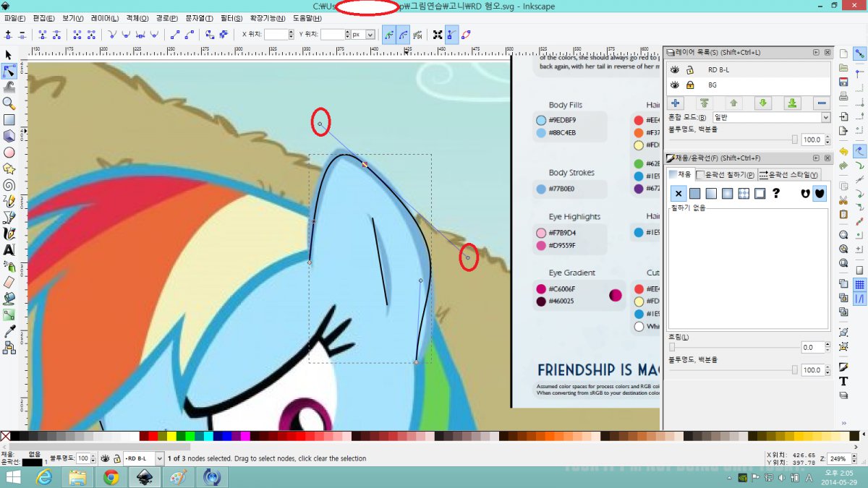Activate the Zoom magnifier tool
868x488 pixels.
coord(9,103)
